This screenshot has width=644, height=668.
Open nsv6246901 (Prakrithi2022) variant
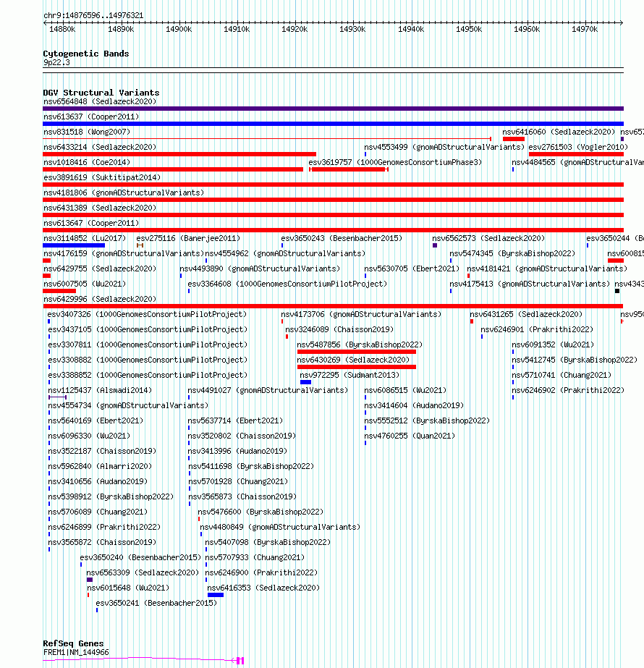[537, 330]
